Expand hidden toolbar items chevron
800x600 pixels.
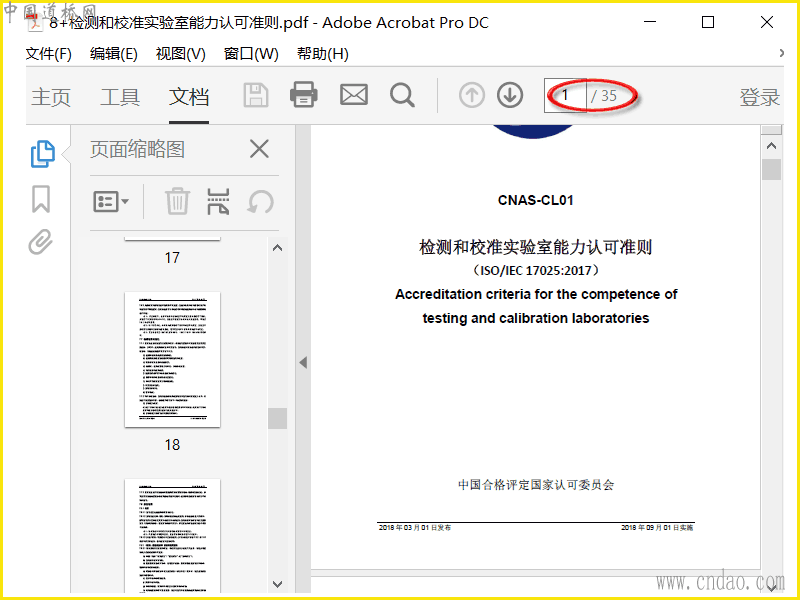click(782, 53)
